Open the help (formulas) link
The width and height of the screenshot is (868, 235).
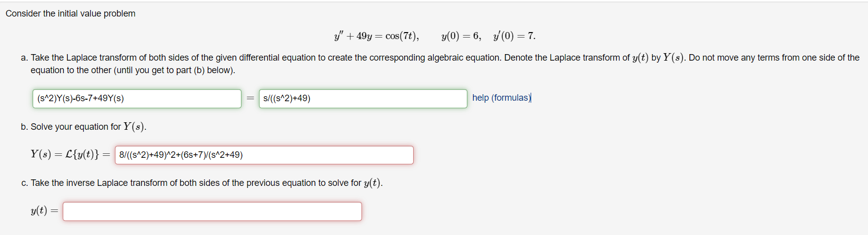(x=501, y=98)
